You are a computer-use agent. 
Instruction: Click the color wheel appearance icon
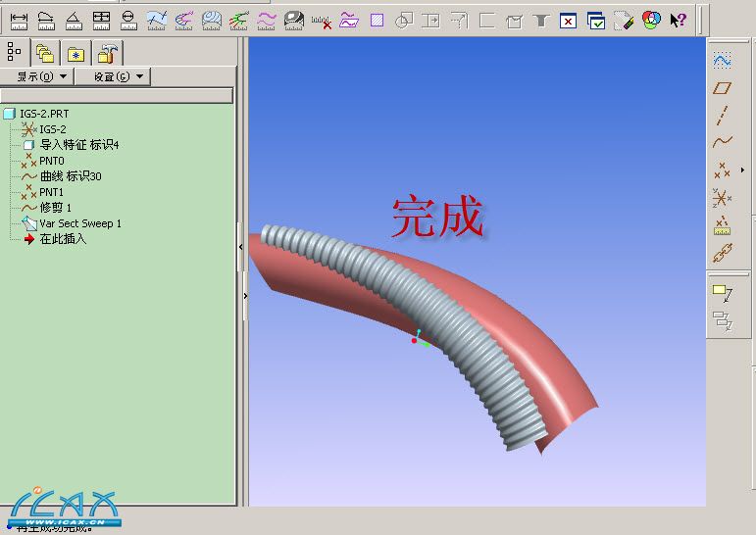[x=651, y=20]
